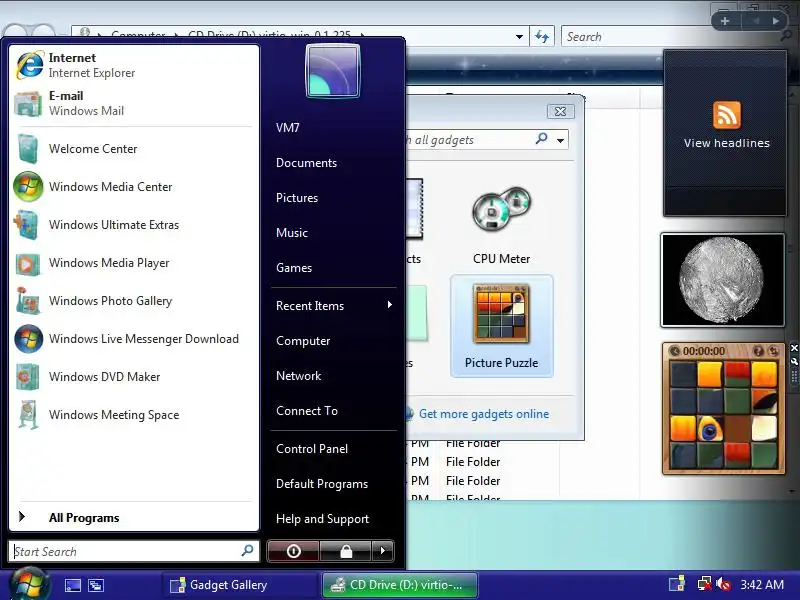Click Picture Puzzle show picture question icon
Viewport: 800px width, 600px height.
[x=758, y=351]
